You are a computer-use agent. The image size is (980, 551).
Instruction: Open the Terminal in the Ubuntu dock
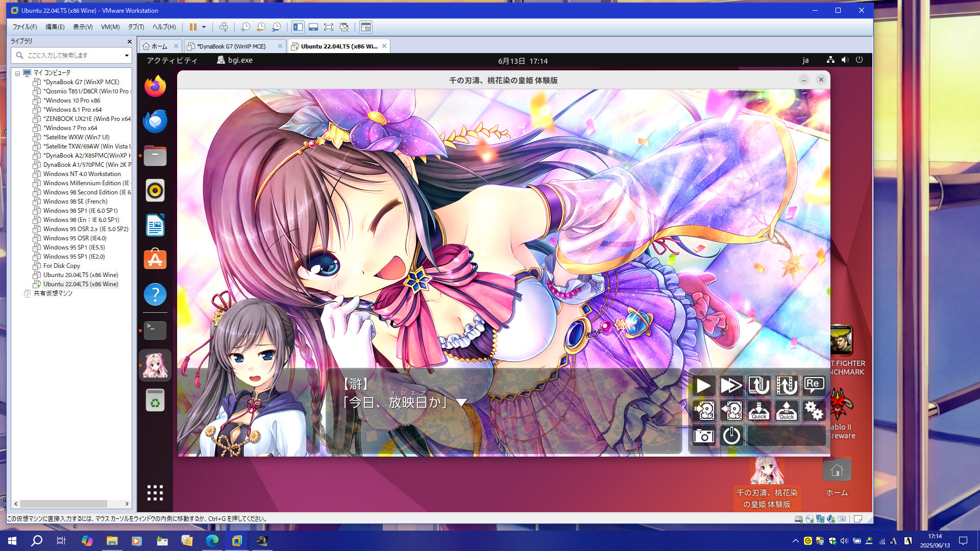(x=155, y=331)
